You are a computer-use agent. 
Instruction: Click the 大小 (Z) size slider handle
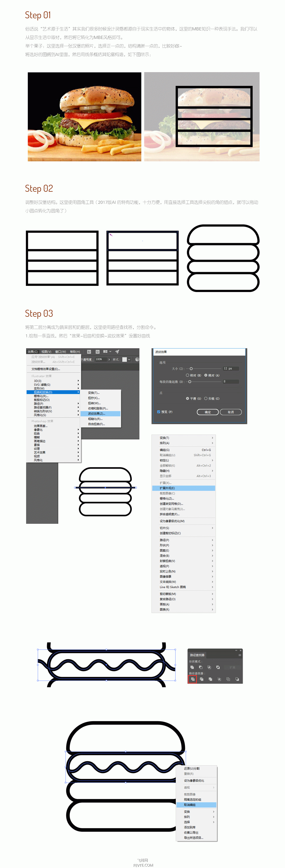click(x=191, y=369)
